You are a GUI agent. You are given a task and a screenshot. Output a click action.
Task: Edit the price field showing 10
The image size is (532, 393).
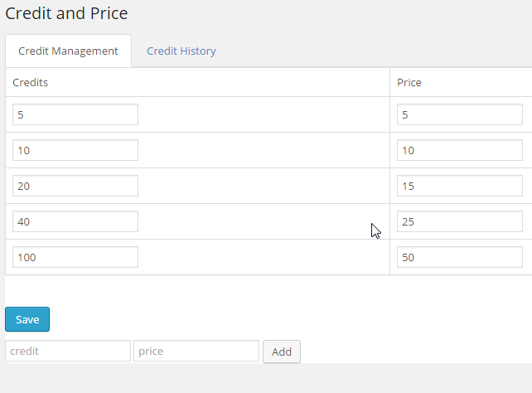(x=460, y=150)
